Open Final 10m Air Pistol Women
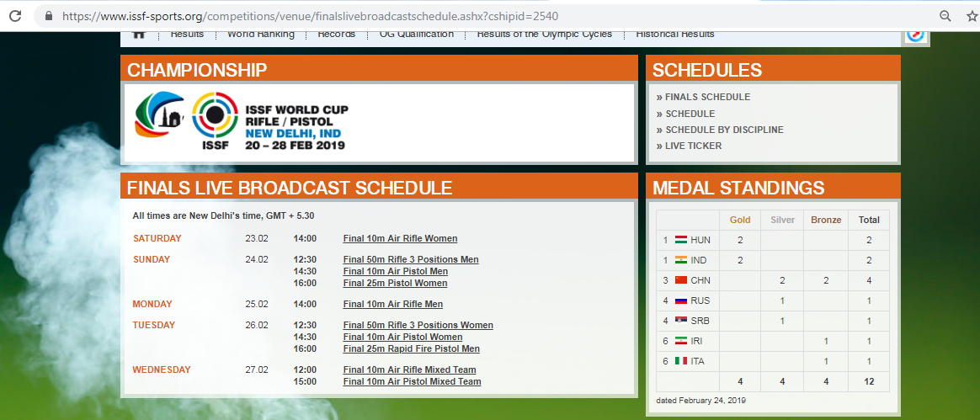This screenshot has width=980, height=420. point(402,337)
